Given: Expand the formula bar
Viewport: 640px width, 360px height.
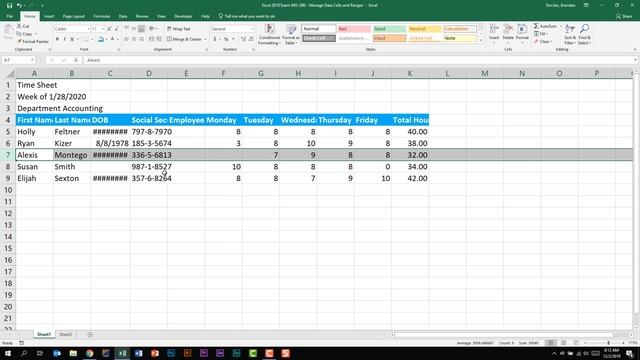Looking at the screenshot, I should click(x=636, y=60).
